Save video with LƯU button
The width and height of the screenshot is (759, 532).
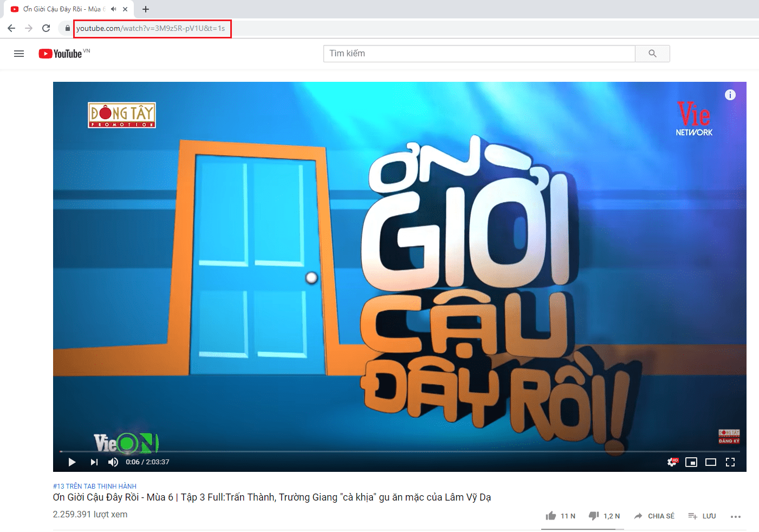pyautogui.click(x=702, y=516)
